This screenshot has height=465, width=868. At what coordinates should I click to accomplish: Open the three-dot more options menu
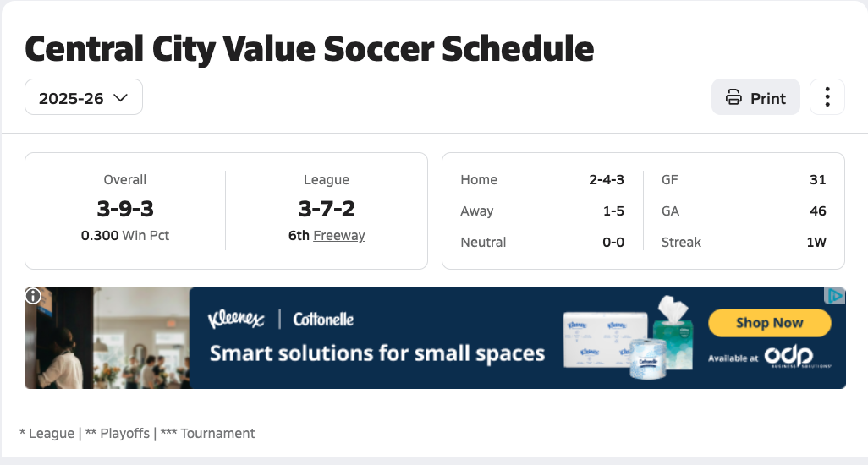[x=827, y=97]
